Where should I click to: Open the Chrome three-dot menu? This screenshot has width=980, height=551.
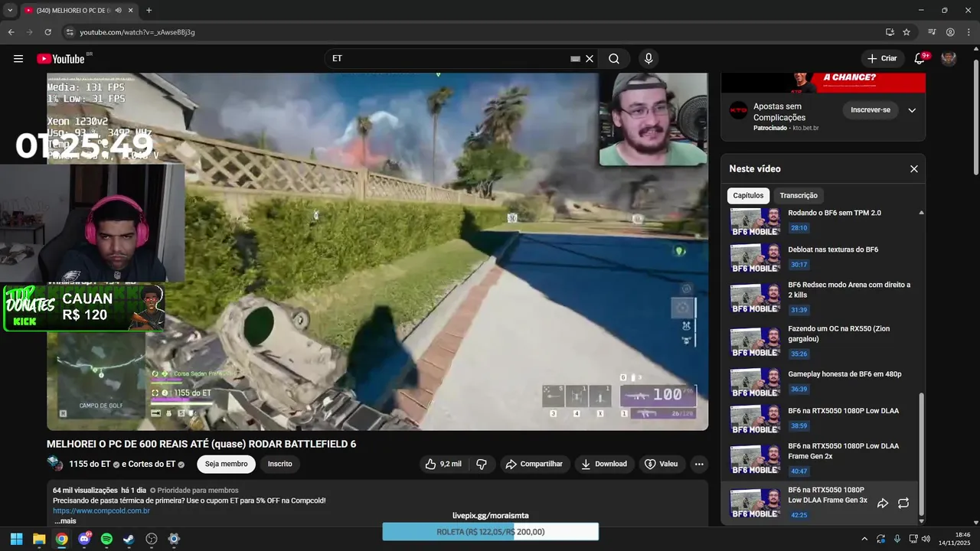click(969, 32)
